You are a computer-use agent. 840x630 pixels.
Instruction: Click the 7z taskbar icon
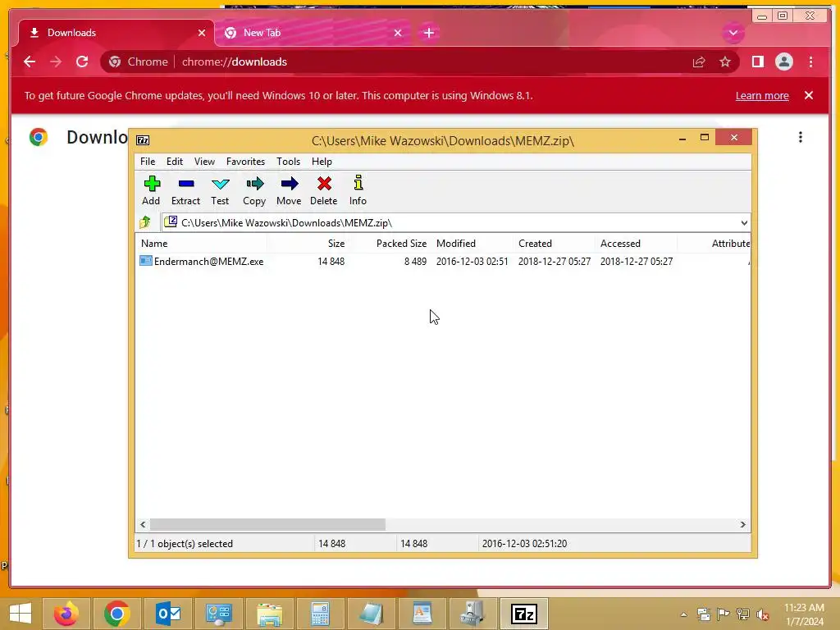(x=524, y=614)
